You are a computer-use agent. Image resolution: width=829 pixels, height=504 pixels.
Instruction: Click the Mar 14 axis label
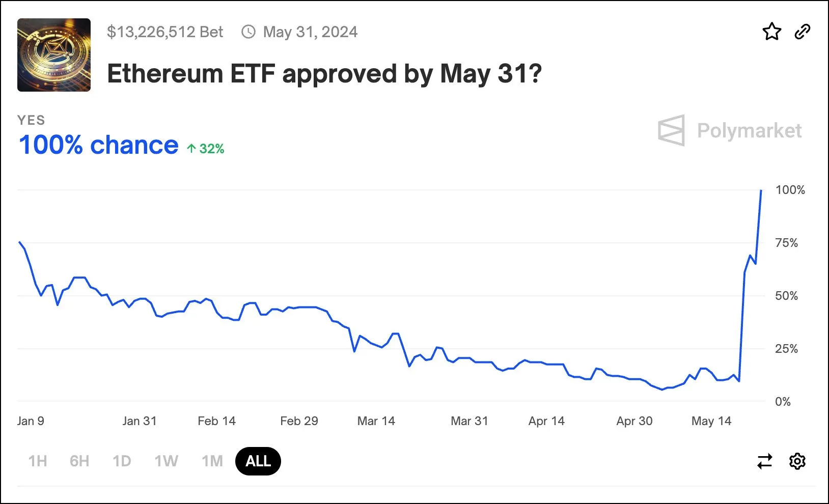tap(376, 421)
